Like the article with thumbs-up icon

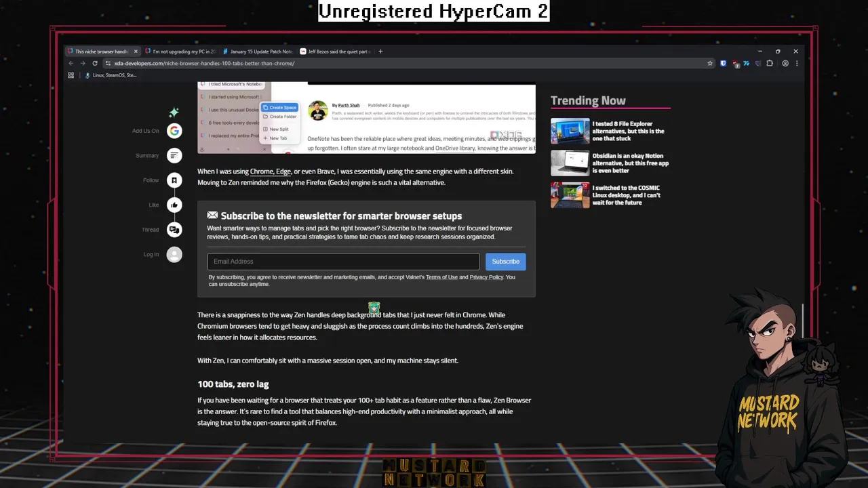[174, 205]
